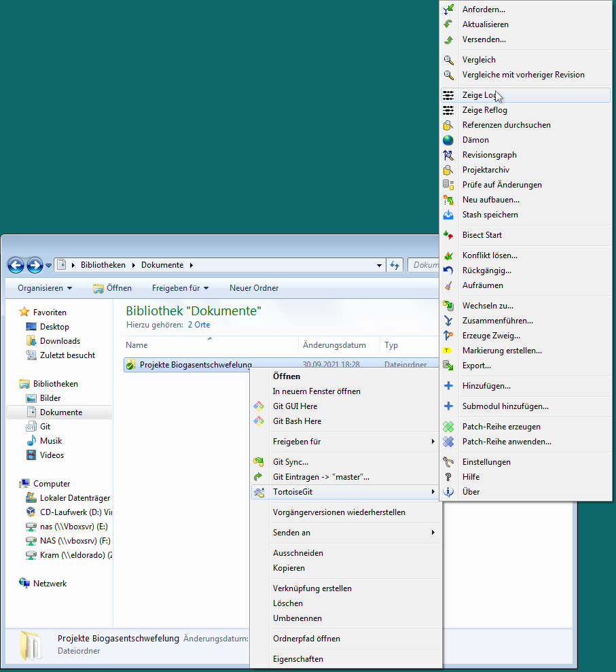Choose Vergleiche mit vorheriger Revision
Screen dimensions: 616x672
coord(526,75)
